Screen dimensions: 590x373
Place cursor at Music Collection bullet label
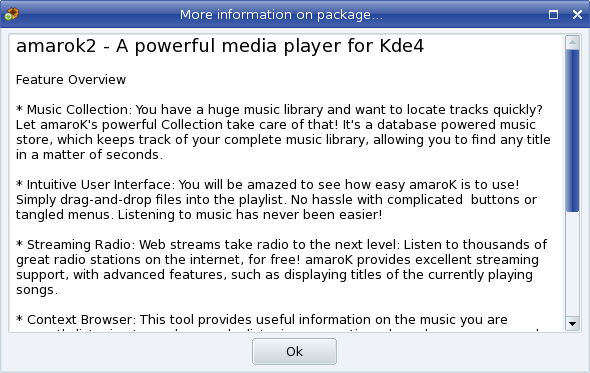[78, 110]
